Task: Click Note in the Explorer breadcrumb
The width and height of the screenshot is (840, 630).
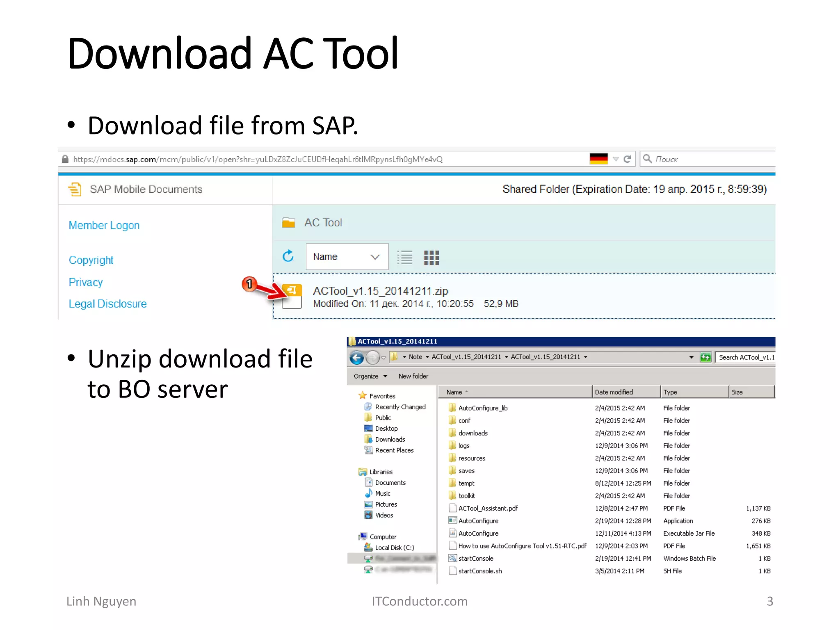Action: (415, 357)
